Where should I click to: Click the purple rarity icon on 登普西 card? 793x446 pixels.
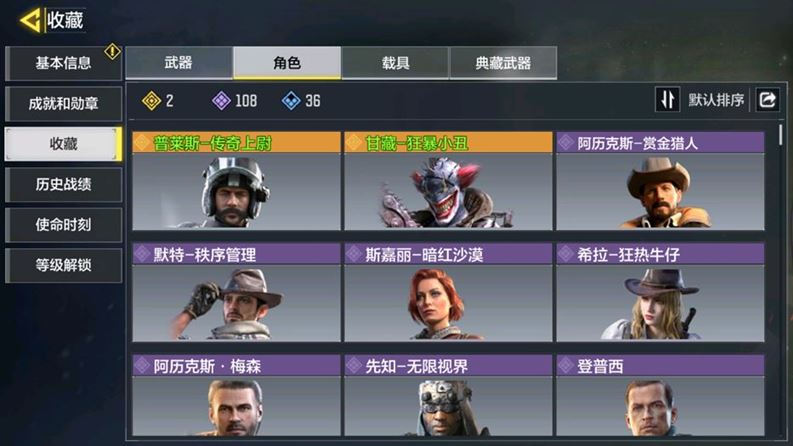pyautogui.click(x=566, y=366)
